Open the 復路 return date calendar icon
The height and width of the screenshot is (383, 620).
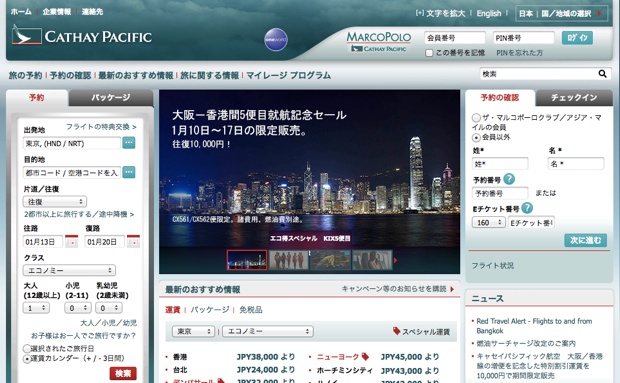133,241
